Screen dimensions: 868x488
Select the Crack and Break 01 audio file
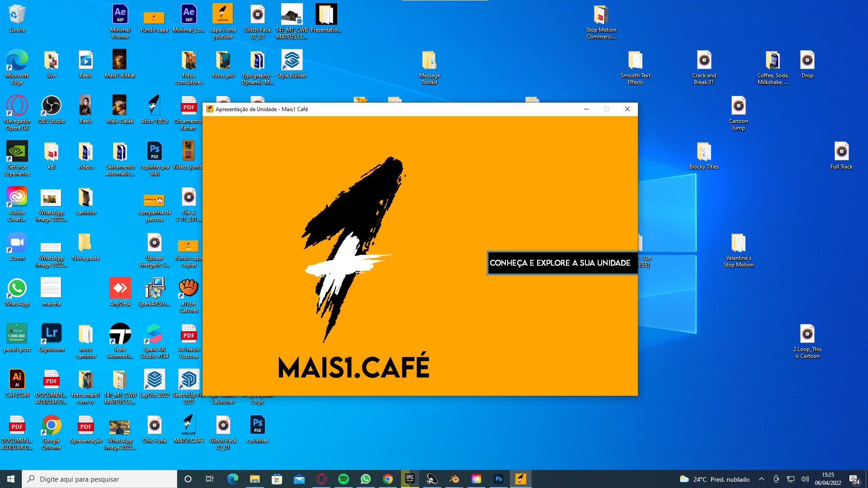pyautogui.click(x=704, y=67)
